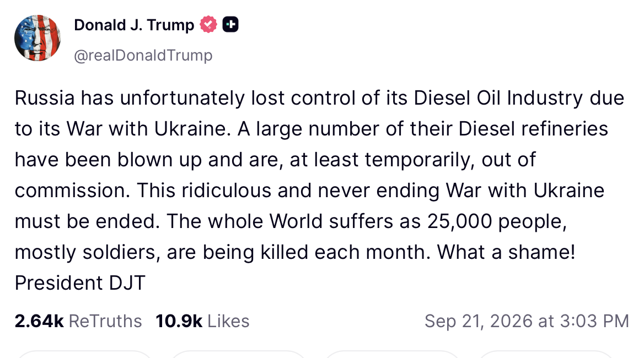This screenshot has width=644, height=358.
Task: Click the 'What a shame!' sentence
Action: [x=506, y=252]
